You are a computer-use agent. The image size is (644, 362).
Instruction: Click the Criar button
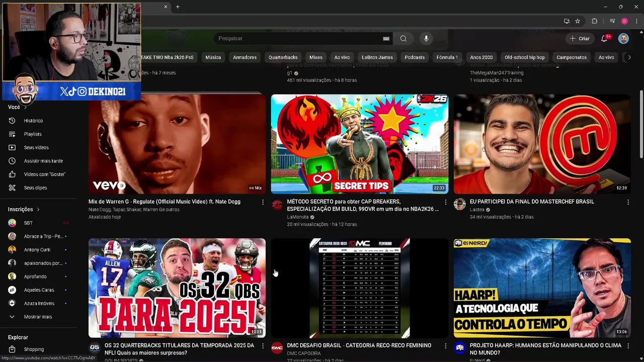coord(579,39)
